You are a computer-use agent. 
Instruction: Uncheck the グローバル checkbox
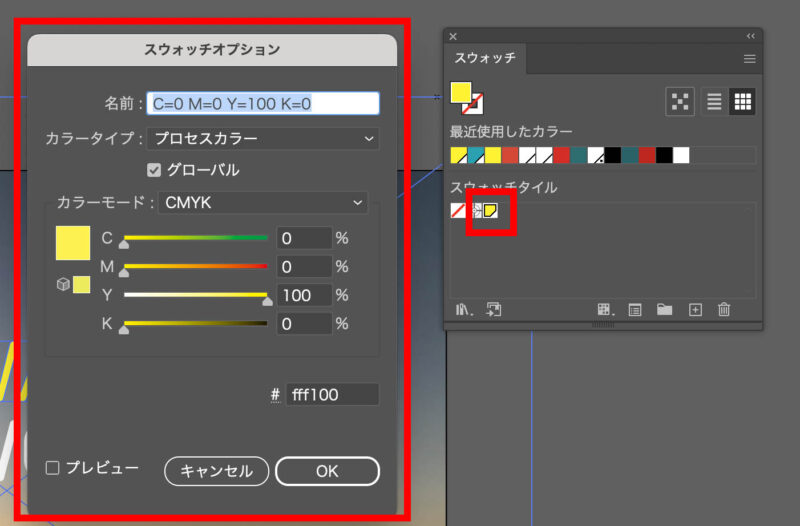coord(154,169)
